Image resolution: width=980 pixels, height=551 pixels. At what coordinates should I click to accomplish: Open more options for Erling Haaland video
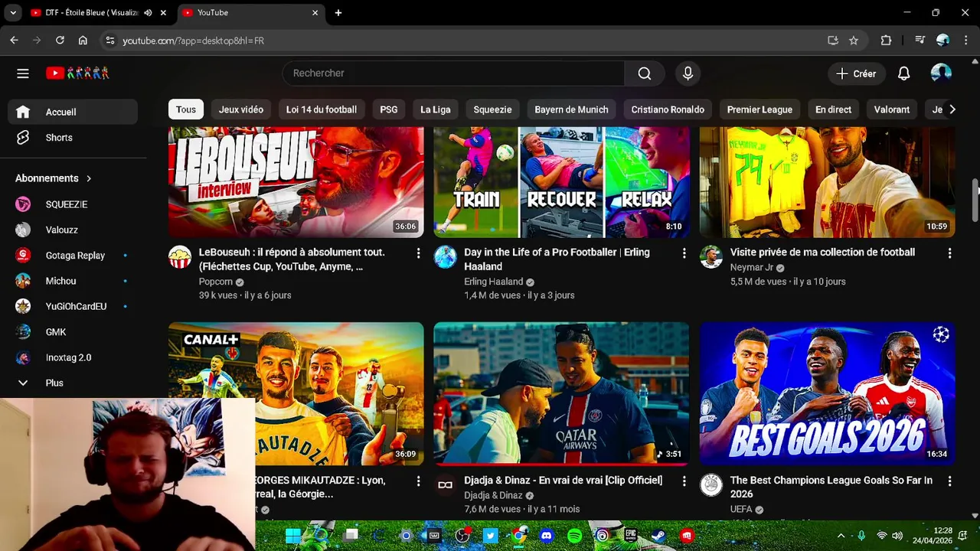point(684,253)
